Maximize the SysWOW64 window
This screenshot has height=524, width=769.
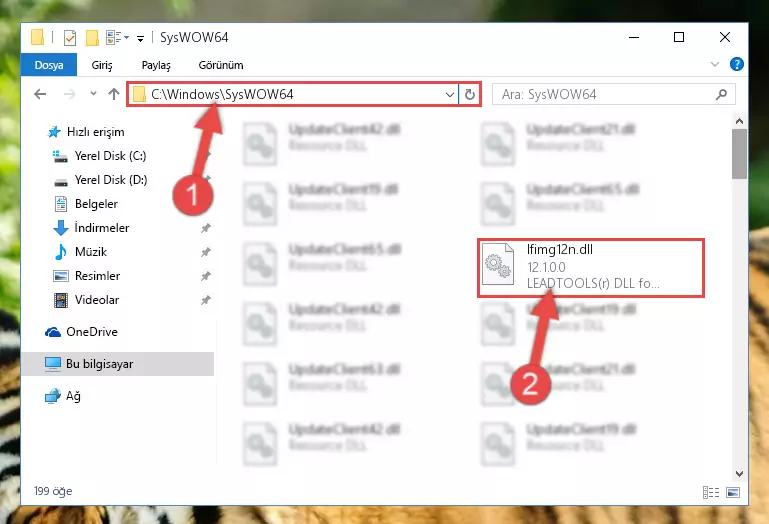[x=679, y=37]
